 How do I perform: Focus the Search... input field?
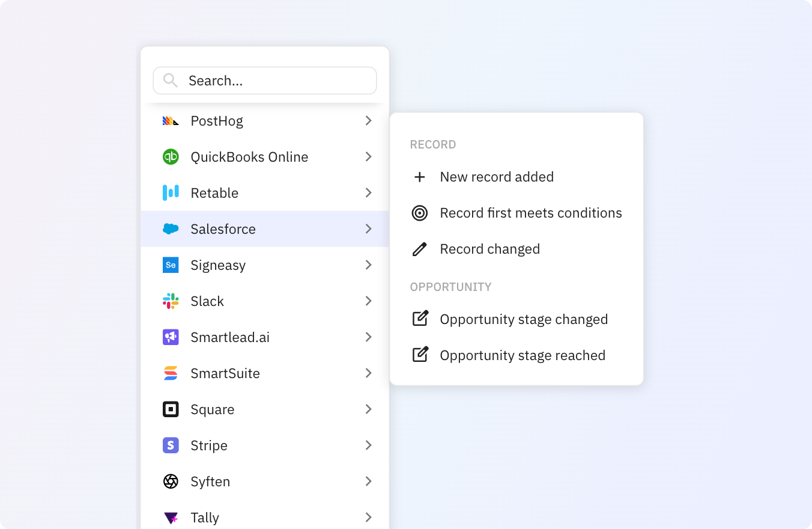pyautogui.click(x=265, y=81)
